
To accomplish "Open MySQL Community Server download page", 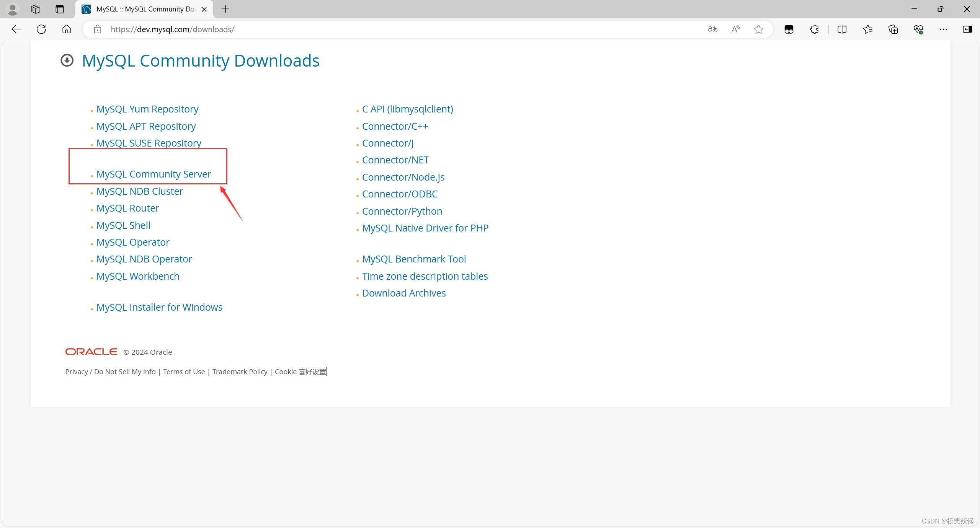I will [154, 174].
